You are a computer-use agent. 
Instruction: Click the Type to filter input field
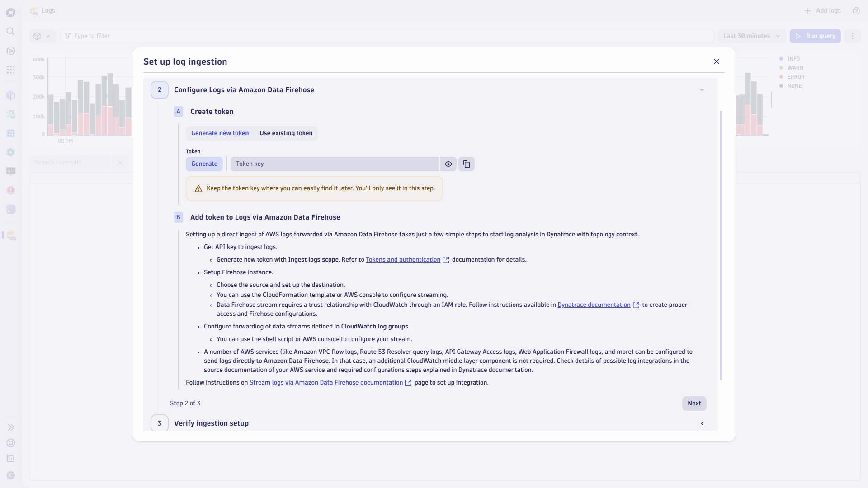pyautogui.click(x=181, y=36)
